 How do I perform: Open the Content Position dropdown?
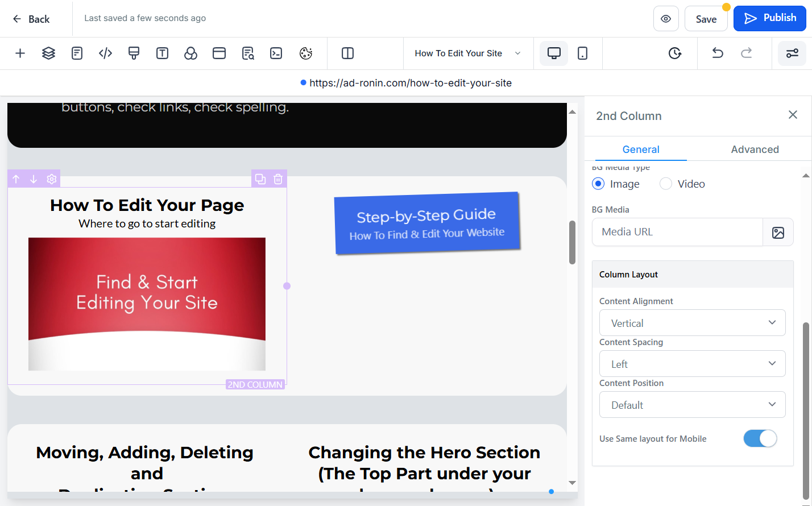[x=693, y=405]
